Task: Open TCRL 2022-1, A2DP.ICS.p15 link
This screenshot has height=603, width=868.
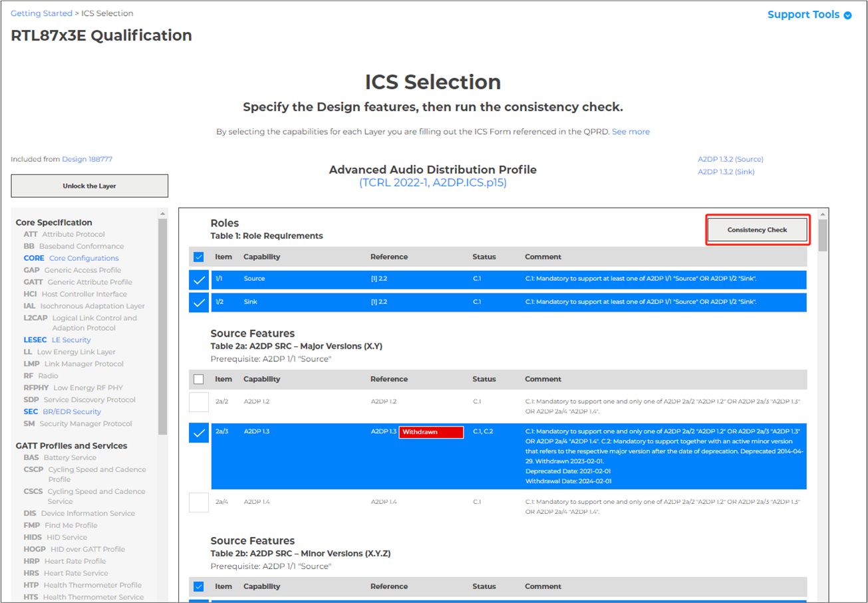Action: coord(433,182)
